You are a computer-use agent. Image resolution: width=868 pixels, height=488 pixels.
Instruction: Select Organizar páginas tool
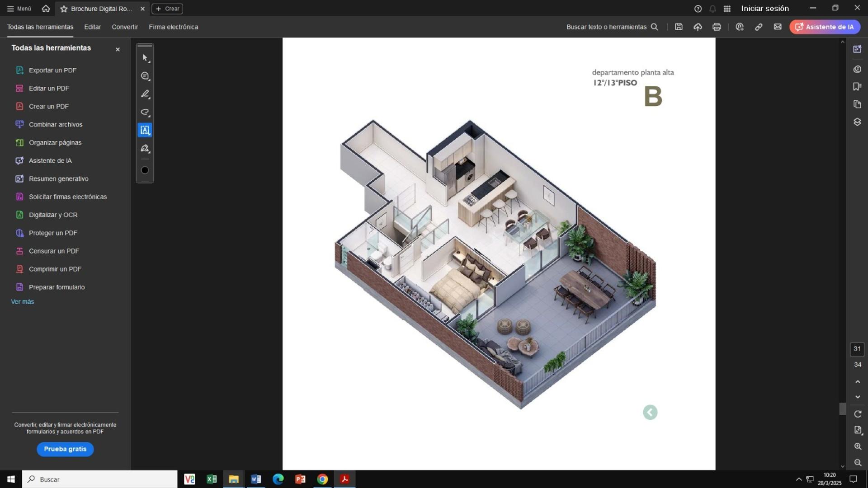(55, 142)
